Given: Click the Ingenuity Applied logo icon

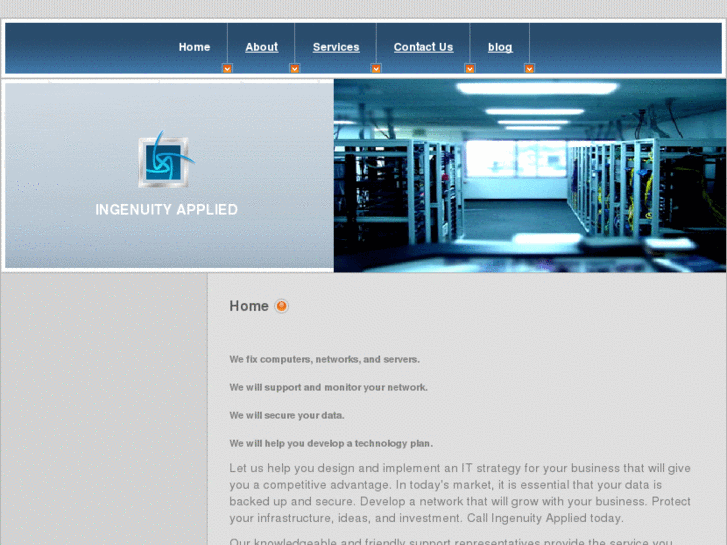Looking at the screenshot, I should pyautogui.click(x=166, y=160).
